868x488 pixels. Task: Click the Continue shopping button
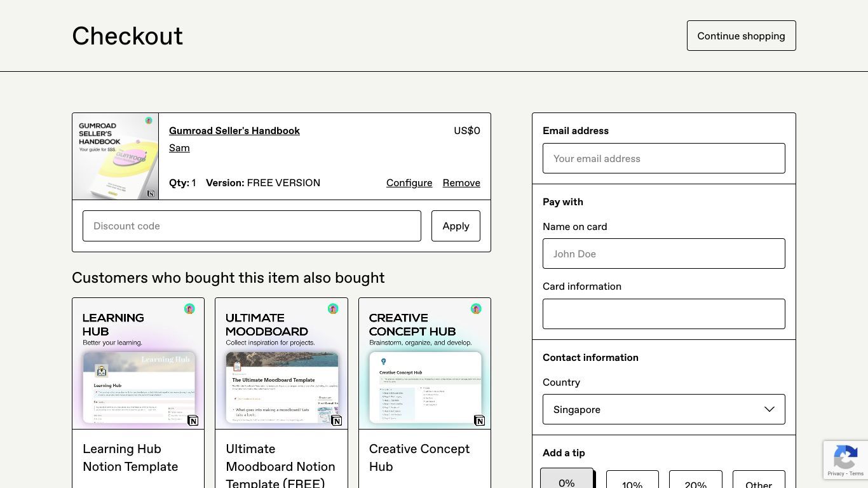(741, 36)
